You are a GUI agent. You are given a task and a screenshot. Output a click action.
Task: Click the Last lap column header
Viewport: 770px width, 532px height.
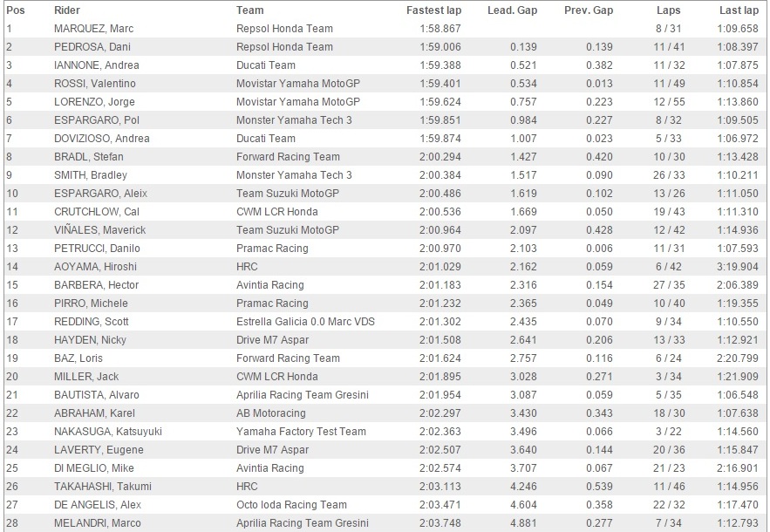[x=739, y=10]
